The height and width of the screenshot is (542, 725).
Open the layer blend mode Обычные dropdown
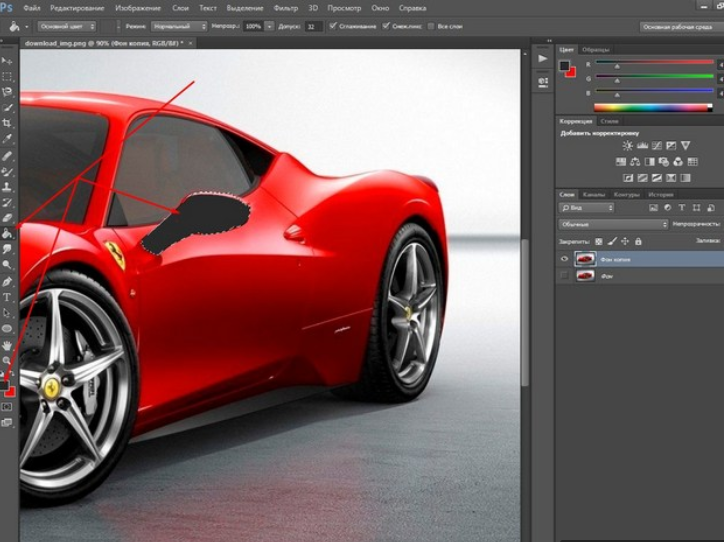613,224
